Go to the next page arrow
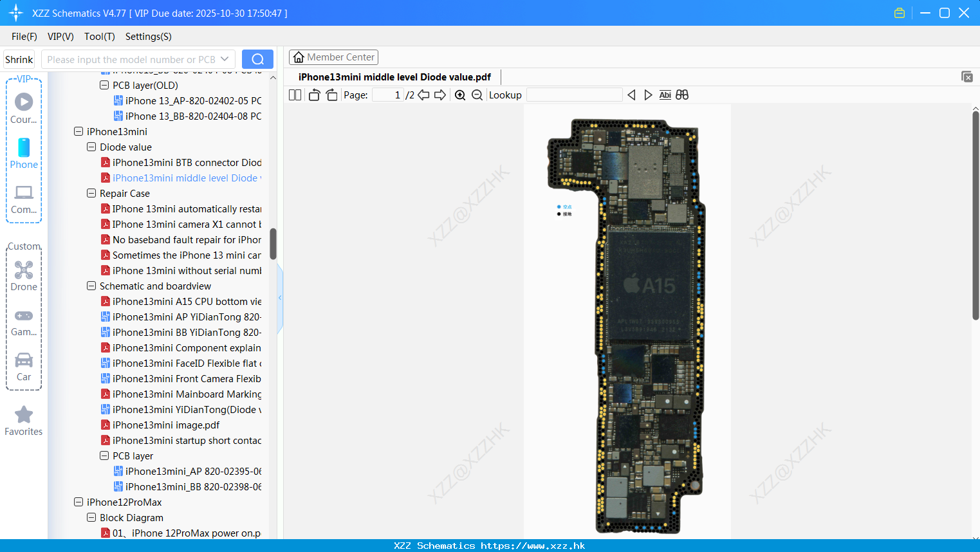980x552 pixels. [x=440, y=95]
